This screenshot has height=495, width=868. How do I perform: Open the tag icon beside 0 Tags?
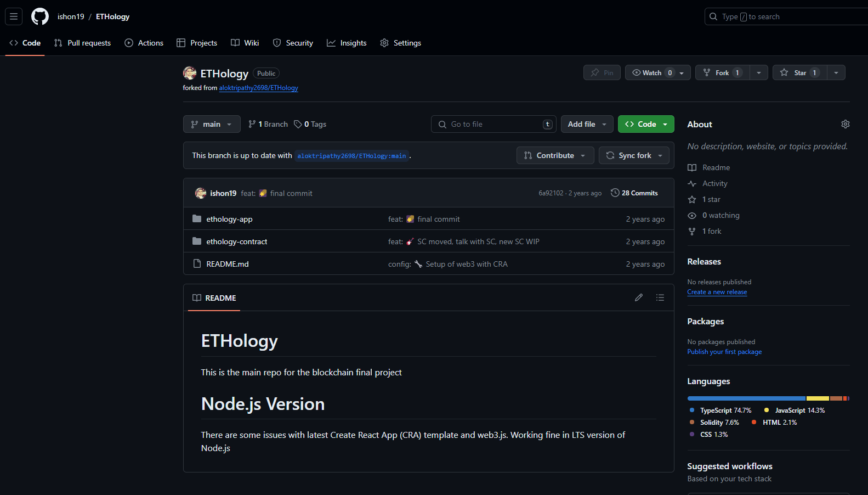(x=298, y=124)
